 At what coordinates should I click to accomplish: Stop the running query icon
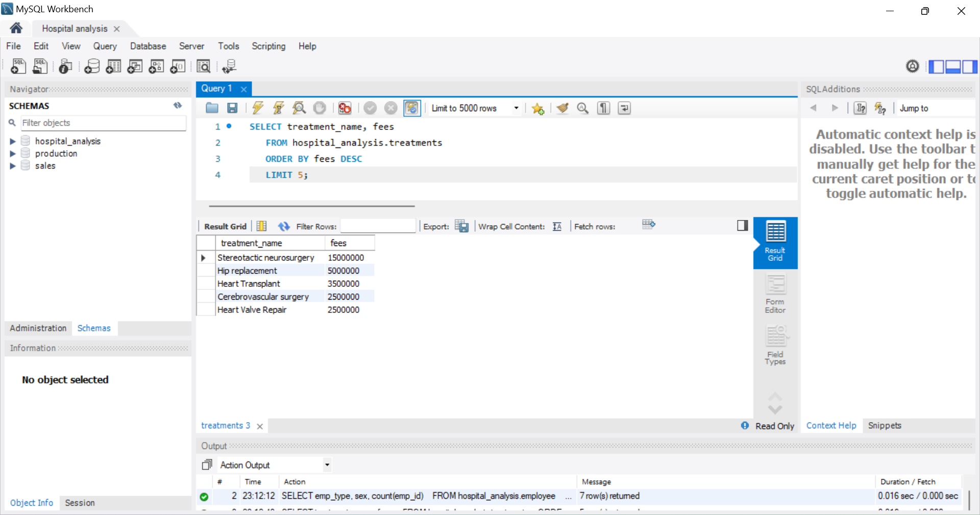tap(320, 108)
